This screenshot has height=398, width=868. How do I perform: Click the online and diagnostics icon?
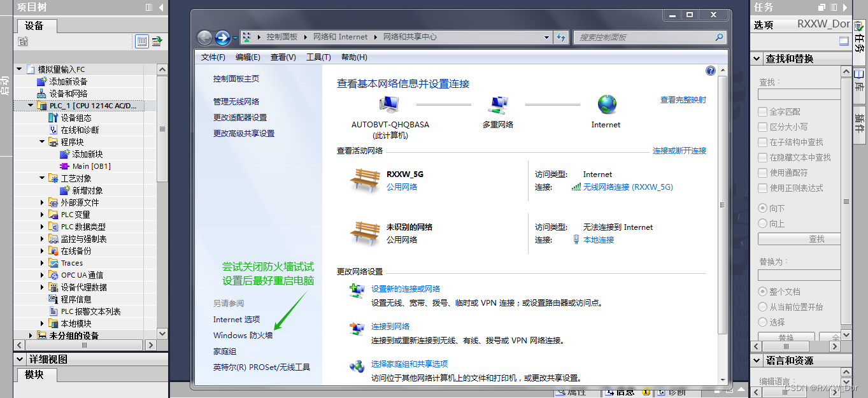pyautogui.click(x=53, y=130)
